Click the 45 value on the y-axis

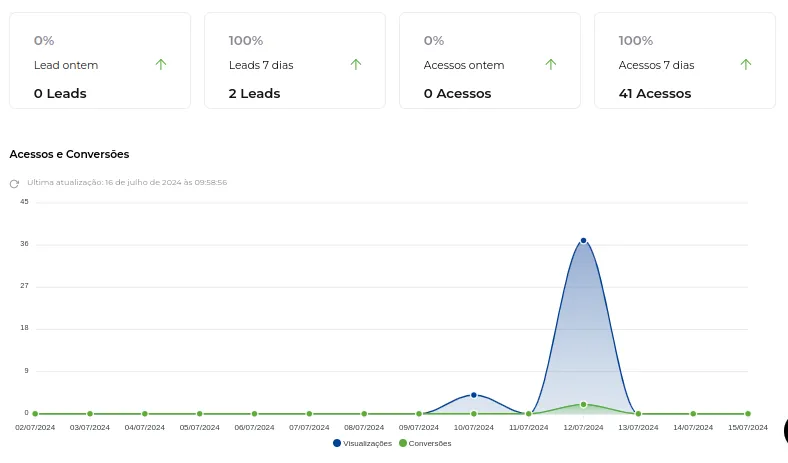pos(24,202)
